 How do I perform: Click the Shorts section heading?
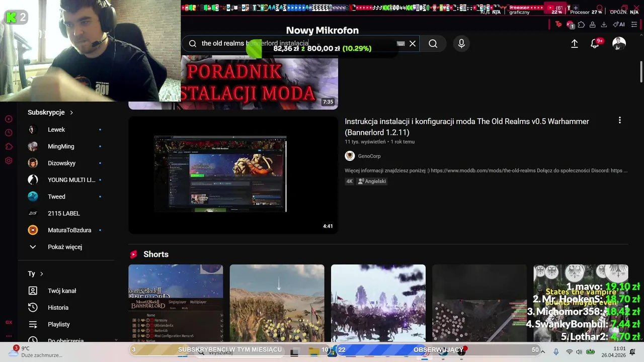point(156,254)
